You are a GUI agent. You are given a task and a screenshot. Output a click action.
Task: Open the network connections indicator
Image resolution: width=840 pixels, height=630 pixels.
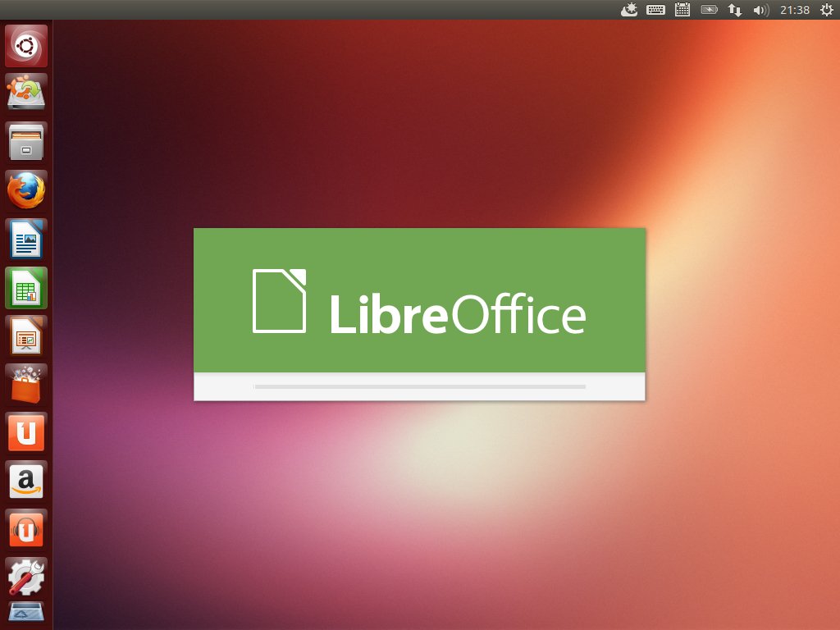pos(735,10)
